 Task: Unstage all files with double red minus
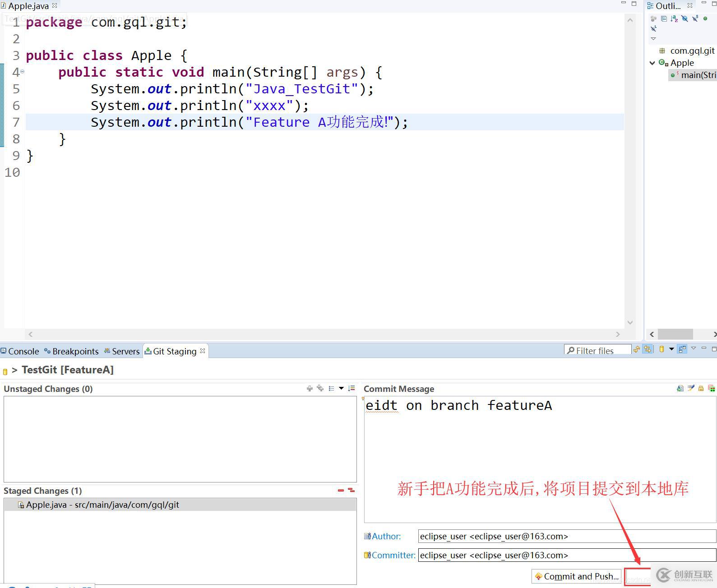[x=351, y=490]
